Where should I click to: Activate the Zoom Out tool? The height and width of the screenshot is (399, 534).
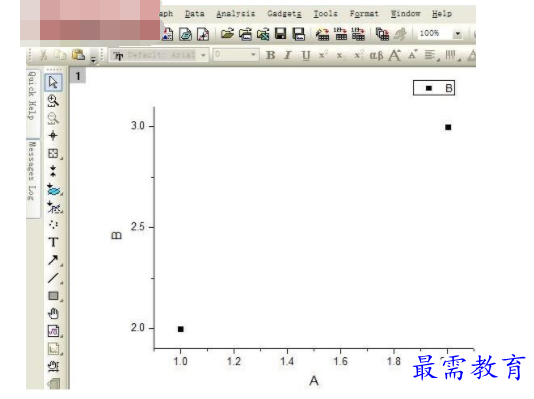pyautogui.click(x=53, y=118)
